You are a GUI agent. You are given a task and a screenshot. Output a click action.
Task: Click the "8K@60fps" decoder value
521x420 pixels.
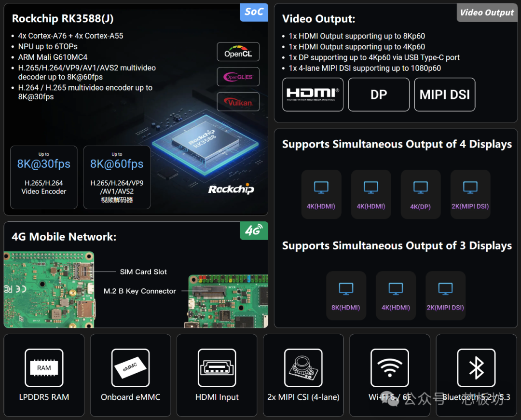point(117,164)
